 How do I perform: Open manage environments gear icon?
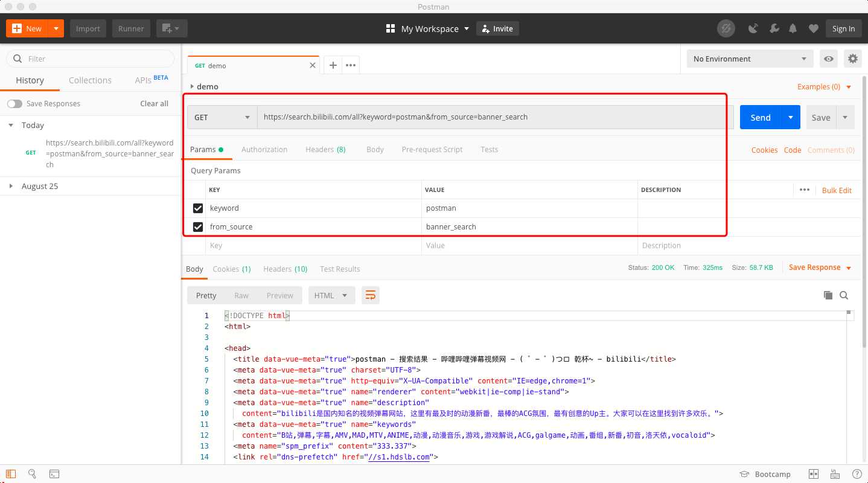click(852, 59)
